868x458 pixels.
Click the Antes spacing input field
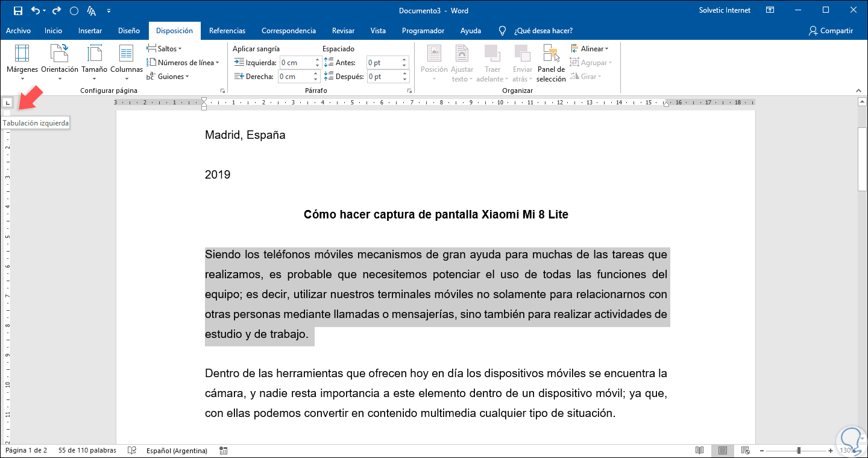[x=384, y=63]
